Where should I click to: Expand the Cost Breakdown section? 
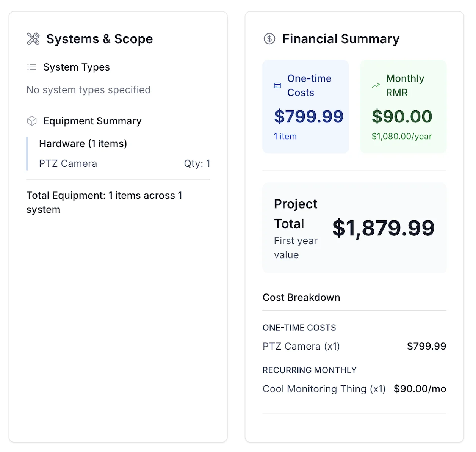pos(301,297)
